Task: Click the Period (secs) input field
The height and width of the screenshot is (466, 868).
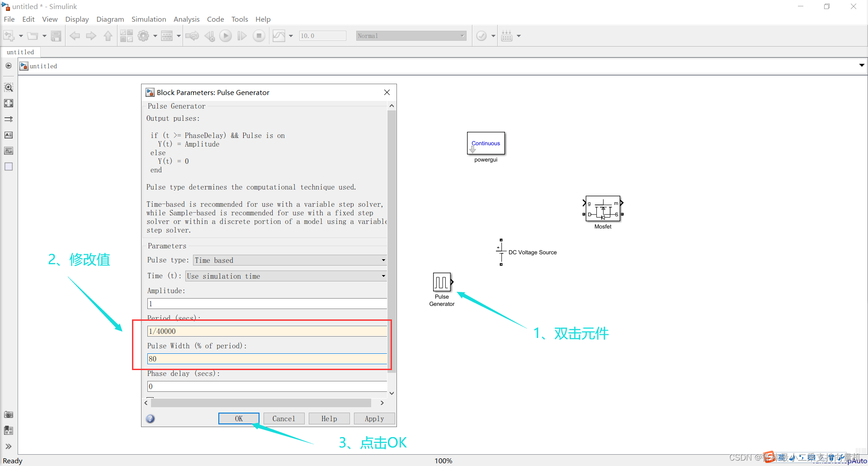Action: coord(267,331)
